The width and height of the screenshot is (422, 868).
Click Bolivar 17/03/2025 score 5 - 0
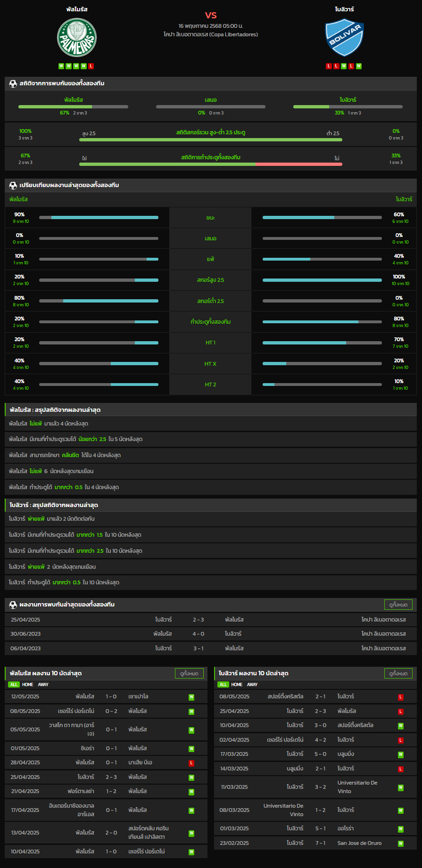pyautogui.click(x=321, y=754)
